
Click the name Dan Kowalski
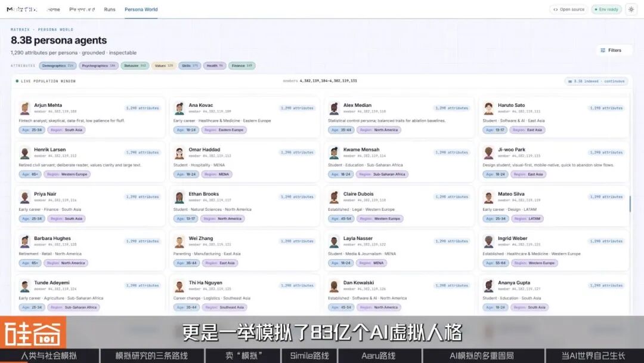pyautogui.click(x=358, y=283)
